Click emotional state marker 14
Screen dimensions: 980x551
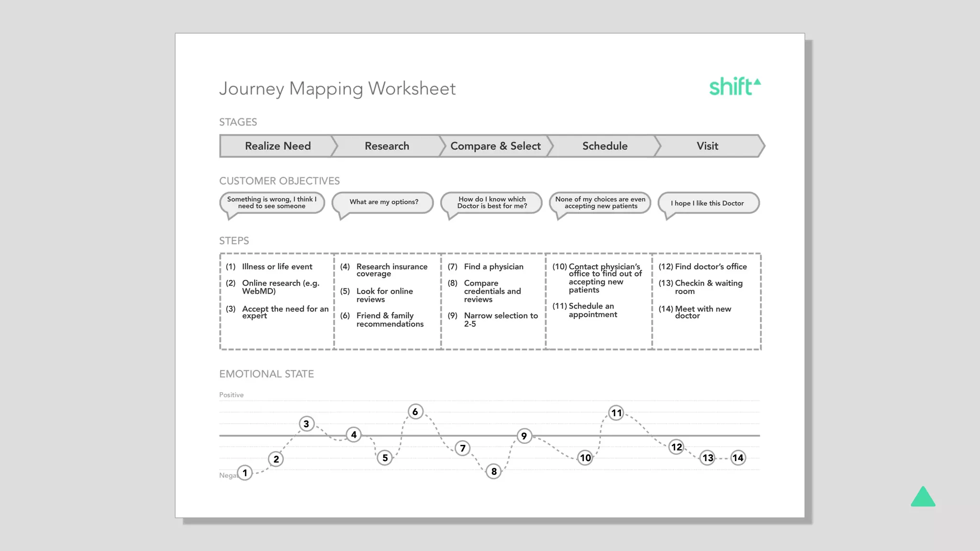(738, 458)
